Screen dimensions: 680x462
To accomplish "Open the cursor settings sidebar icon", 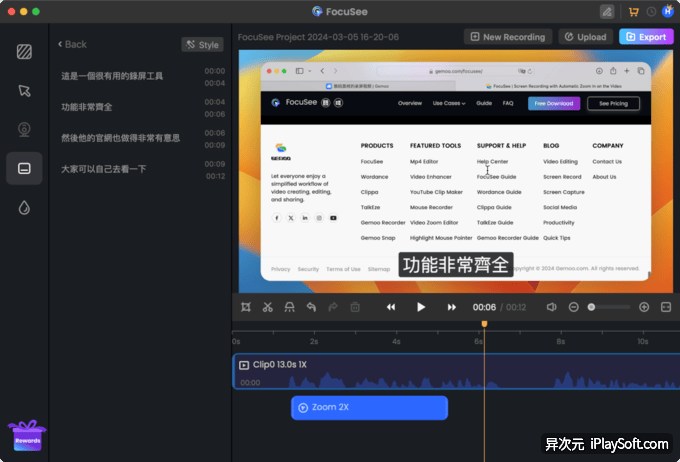I will tap(24, 91).
